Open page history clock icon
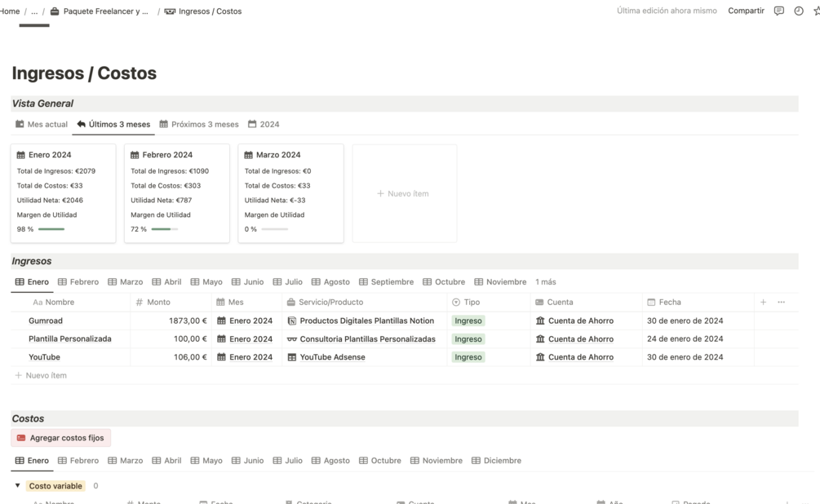 799,11
